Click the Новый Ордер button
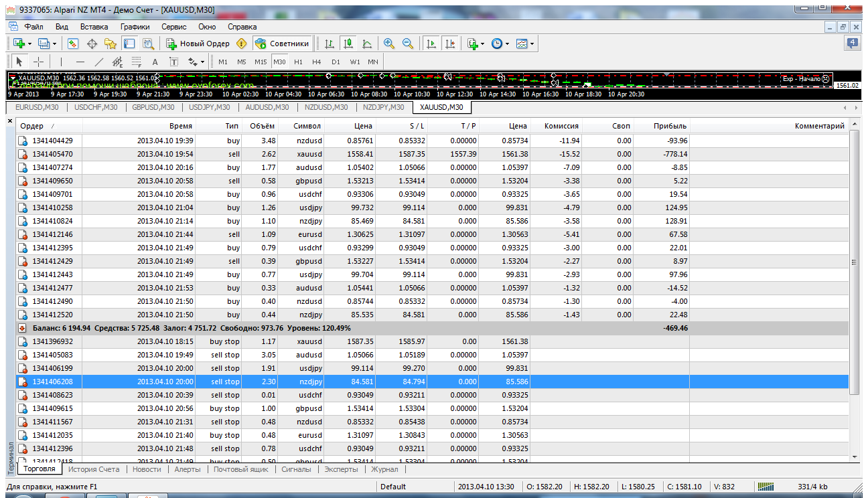This screenshot has height=498, width=868. 198,44
